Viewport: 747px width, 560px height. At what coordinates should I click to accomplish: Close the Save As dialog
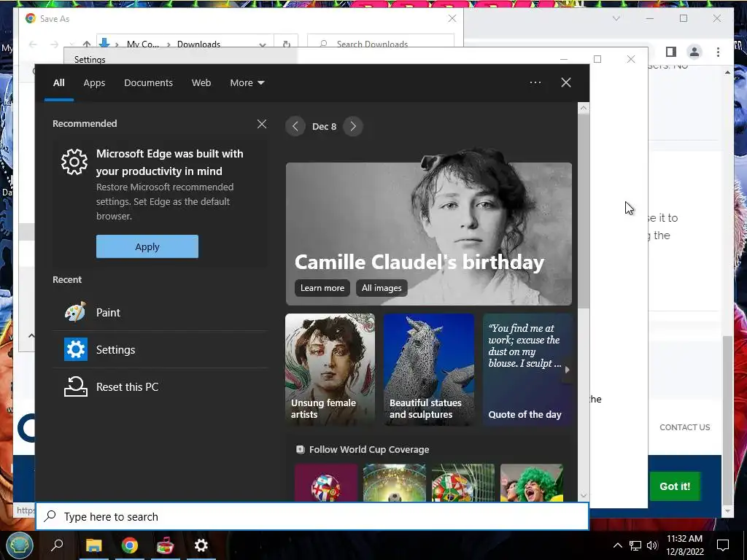click(x=452, y=18)
